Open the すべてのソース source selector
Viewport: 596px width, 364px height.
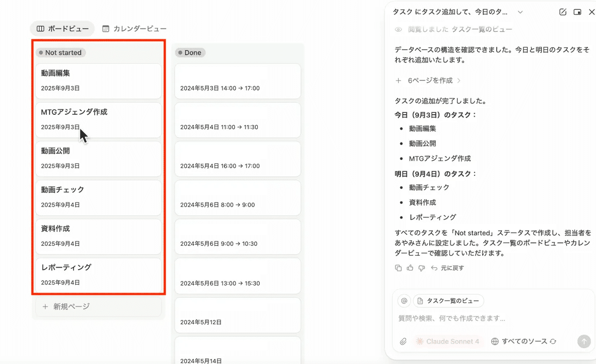point(523,342)
